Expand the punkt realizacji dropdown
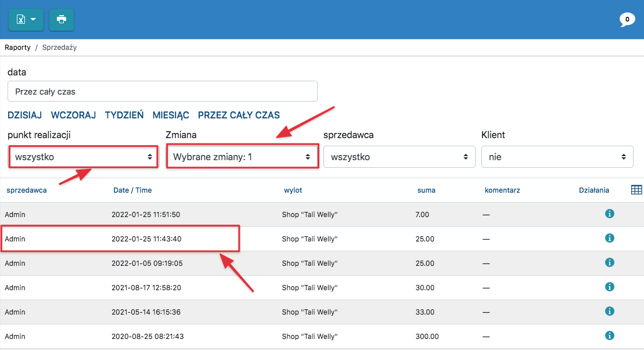The width and height of the screenshot is (644, 350). pyautogui.click(x=83, y=157)
